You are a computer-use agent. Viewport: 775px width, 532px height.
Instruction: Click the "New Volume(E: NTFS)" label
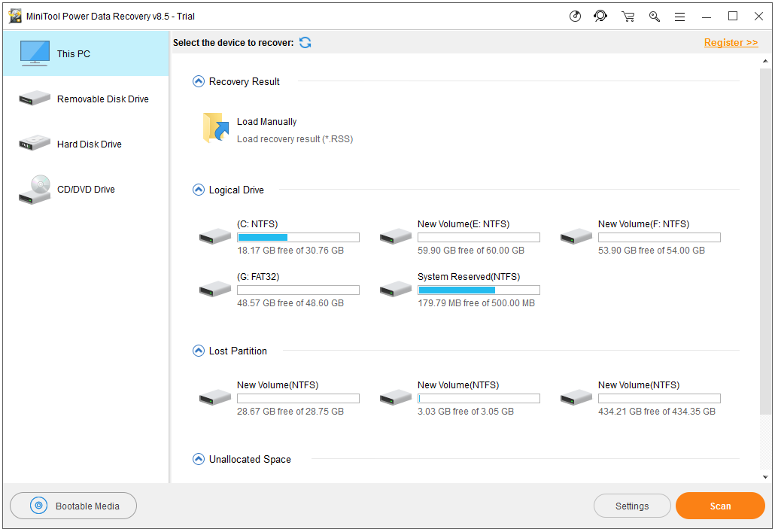(x=463, y=224)
